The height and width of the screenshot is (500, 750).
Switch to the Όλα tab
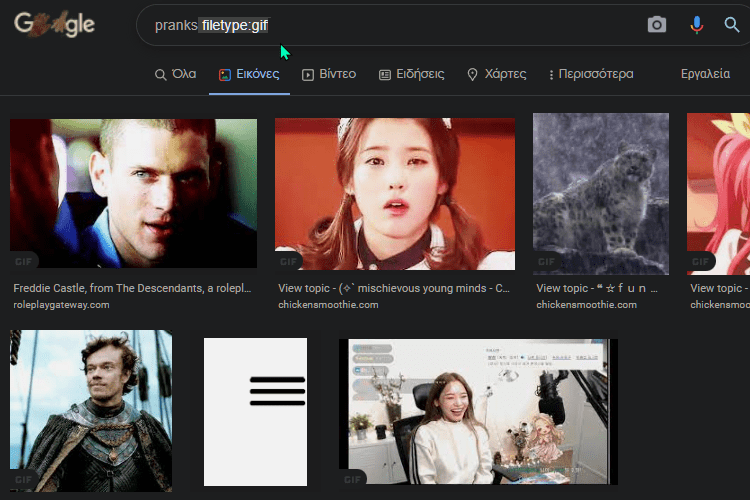tap(175, 74)
